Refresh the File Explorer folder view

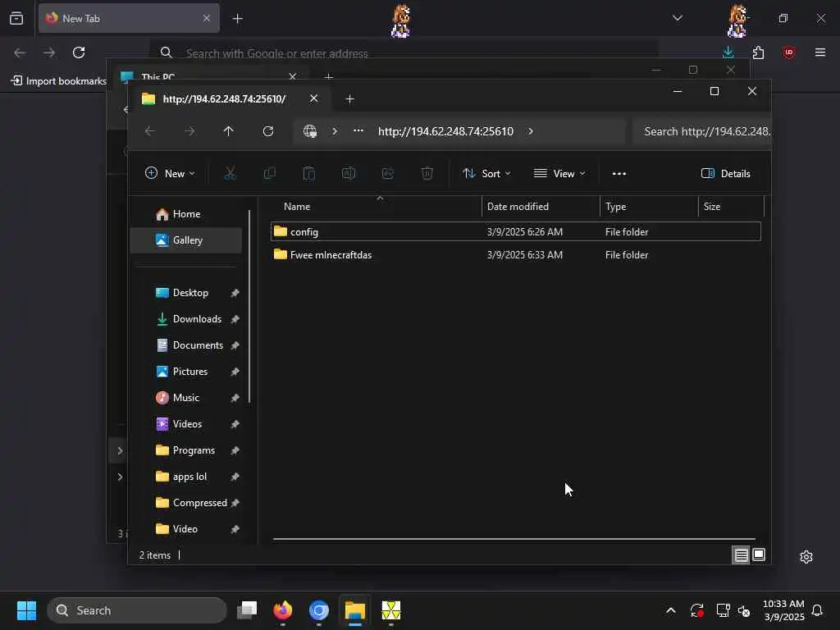[x=268, y=131]
